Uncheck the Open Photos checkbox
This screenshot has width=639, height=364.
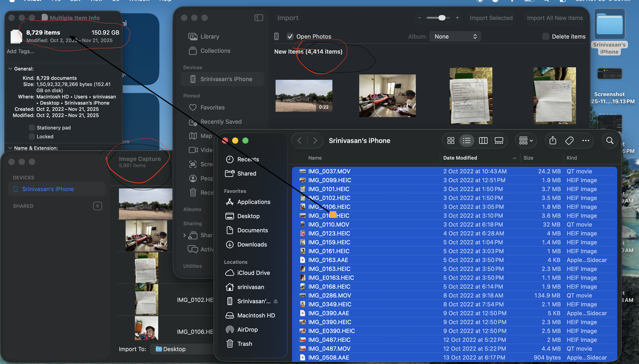290,37
